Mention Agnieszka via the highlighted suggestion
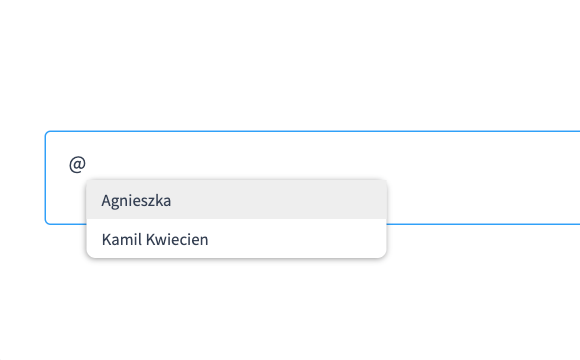The height and width of the screenshot is (360, 580). click(x=236, y=200)
